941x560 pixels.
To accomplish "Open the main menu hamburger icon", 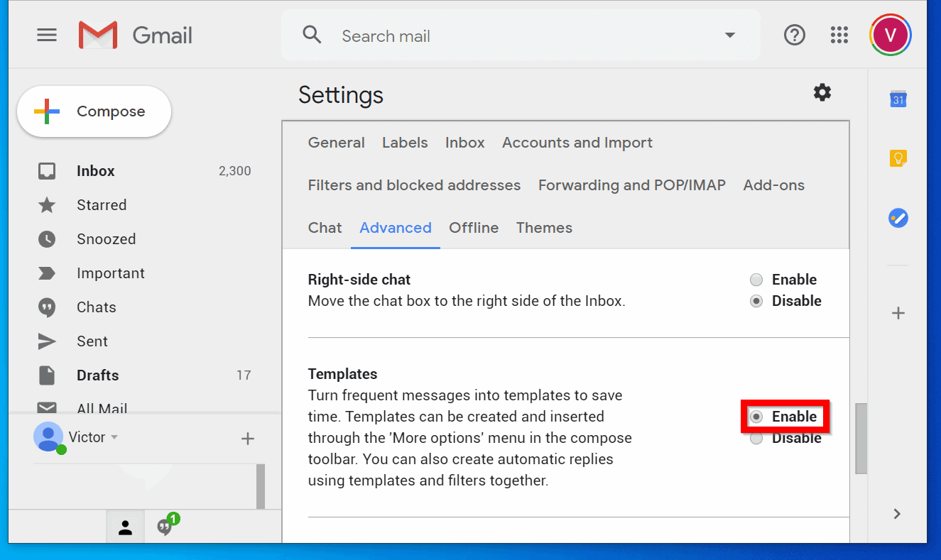I will click(47, 35).
